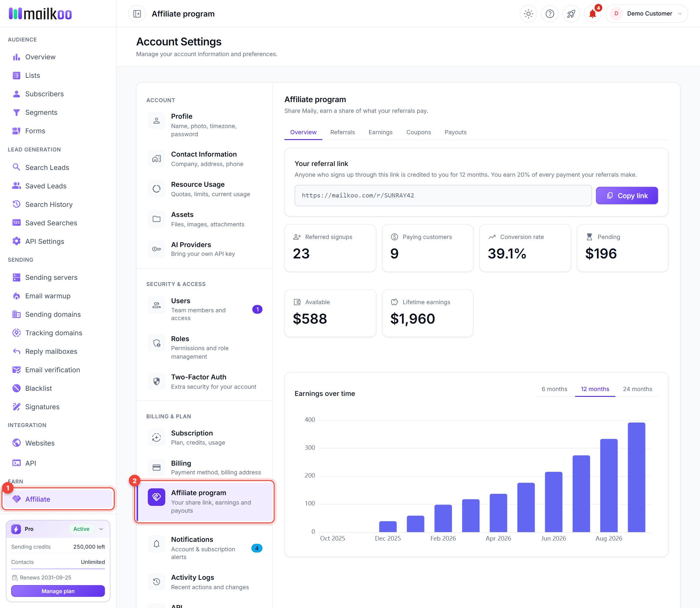The height and width of the screenshot is (608, 700).
Task: Click the contacts usage progress bar
Action: (x=58, y=569)
